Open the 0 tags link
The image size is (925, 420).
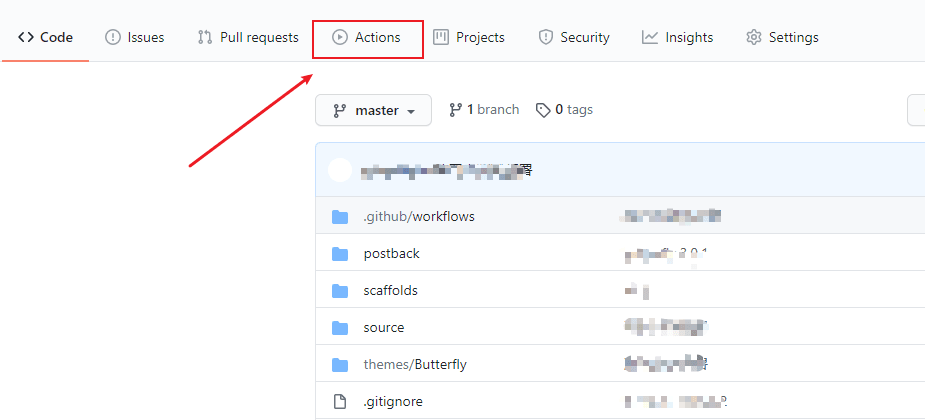click(x=565, y=110)
